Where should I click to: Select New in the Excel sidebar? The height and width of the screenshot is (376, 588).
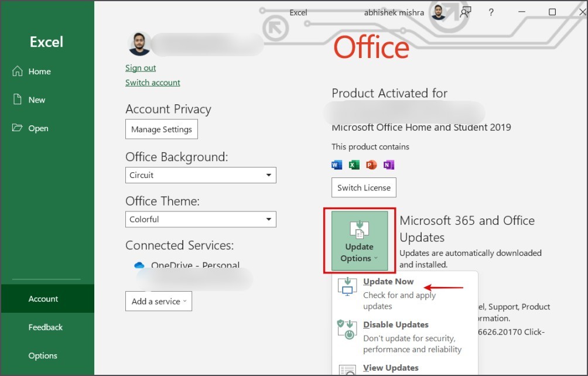[x=47, y=100]
